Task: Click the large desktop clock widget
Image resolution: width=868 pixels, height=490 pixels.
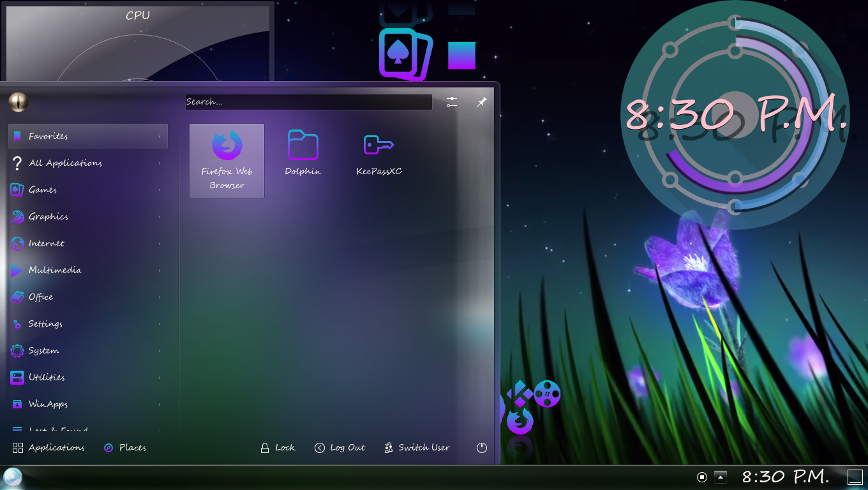Action: 735,116
